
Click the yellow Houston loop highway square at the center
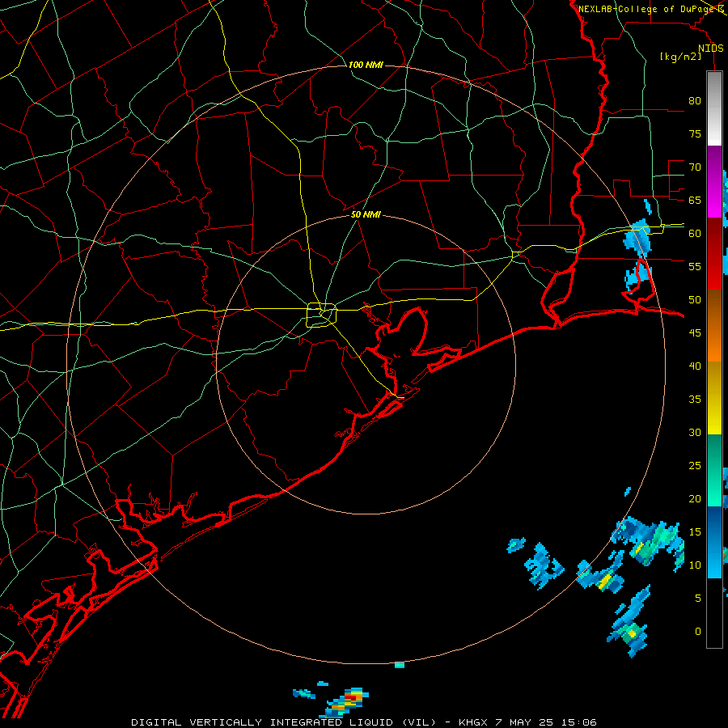tap(322, 315)
